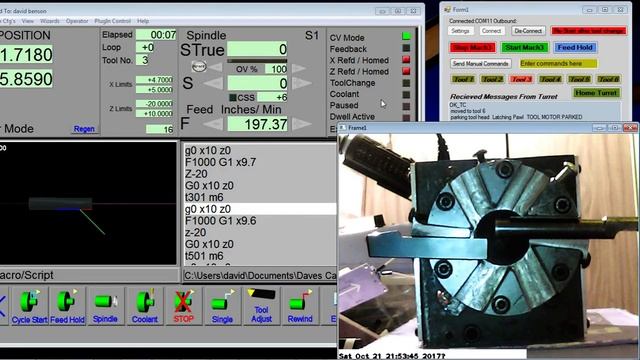Viewport: 640px width, 360px height.
Task: Enable Single step mode icon
Action: click(222, 306)
